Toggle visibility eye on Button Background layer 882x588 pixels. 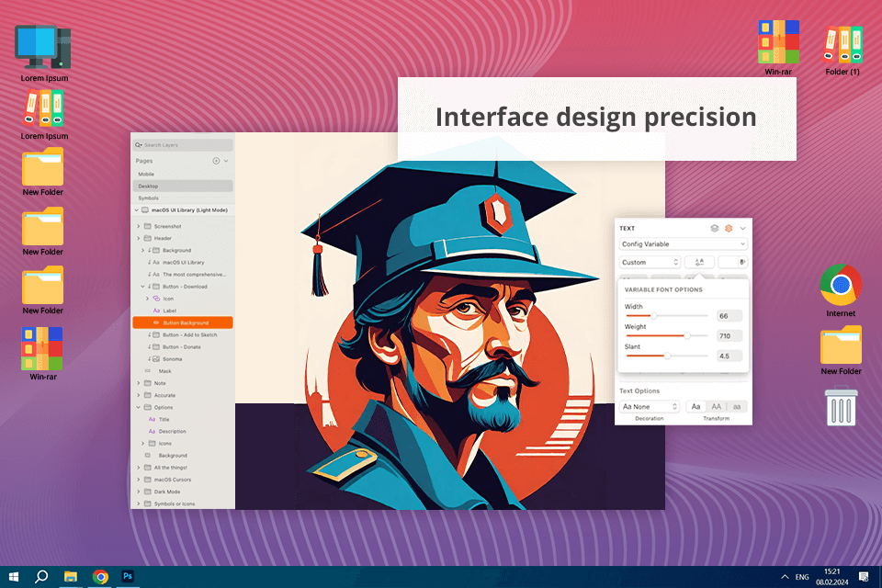pyautogui.click(x=156, y=323)
